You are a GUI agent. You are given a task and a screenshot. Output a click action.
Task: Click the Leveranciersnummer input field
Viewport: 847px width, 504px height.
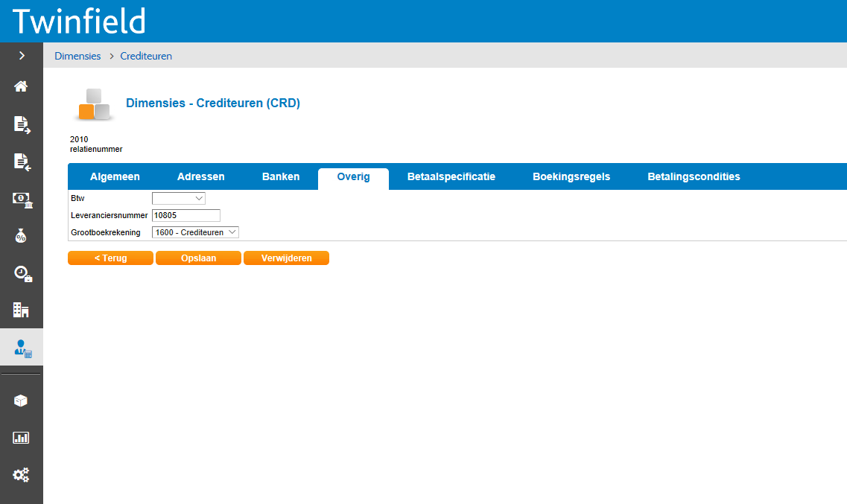[x=186, y=216]
